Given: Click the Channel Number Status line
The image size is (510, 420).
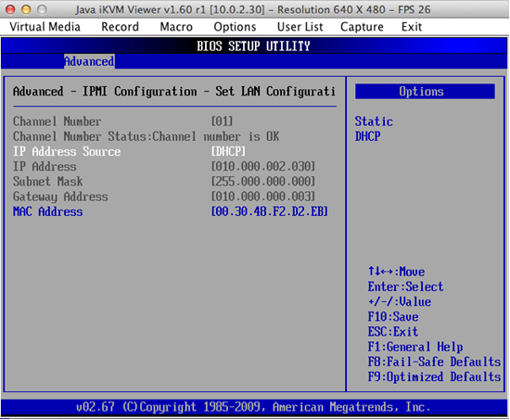Looking at the screenshot, I should pyautogui.click(x=146, y=136).
